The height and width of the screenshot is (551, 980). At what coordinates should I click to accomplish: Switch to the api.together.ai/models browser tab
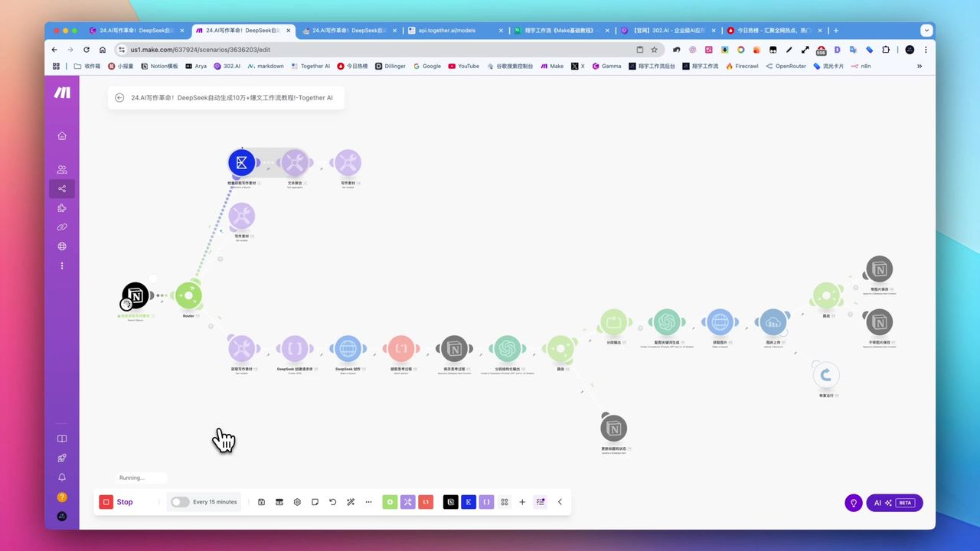coord(452,31)
